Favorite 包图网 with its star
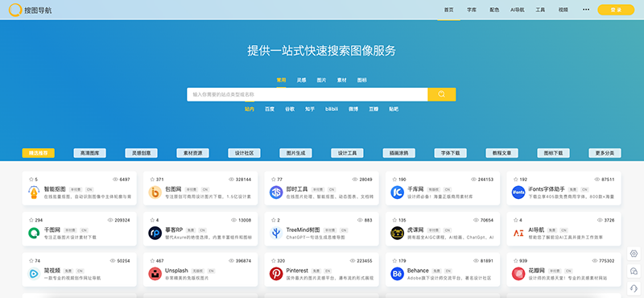This screenshot has width=644, height=298. coord(152,180)
